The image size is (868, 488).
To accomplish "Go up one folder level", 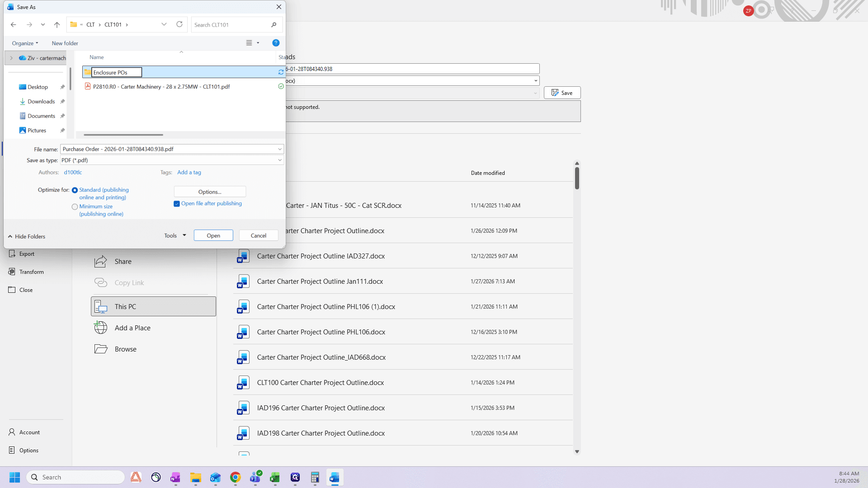I will click(x=57, y=25).
